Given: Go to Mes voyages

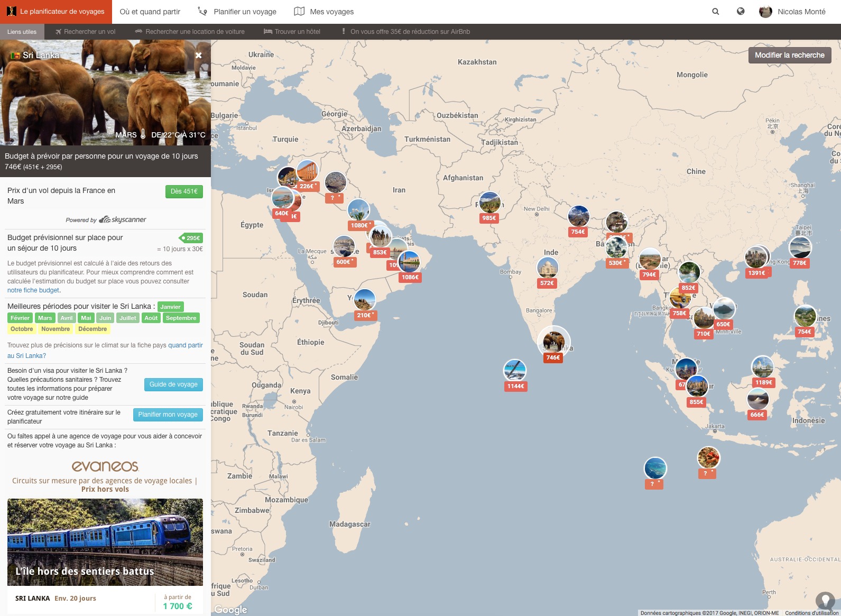Looking at the screenshot, I should click(x=324, y=12).
